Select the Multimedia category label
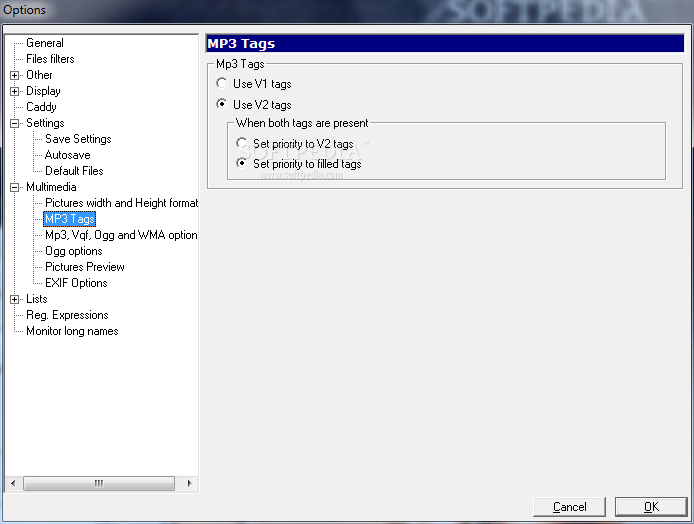This screenshot has width=694, height=524. [x=51, y=187]
